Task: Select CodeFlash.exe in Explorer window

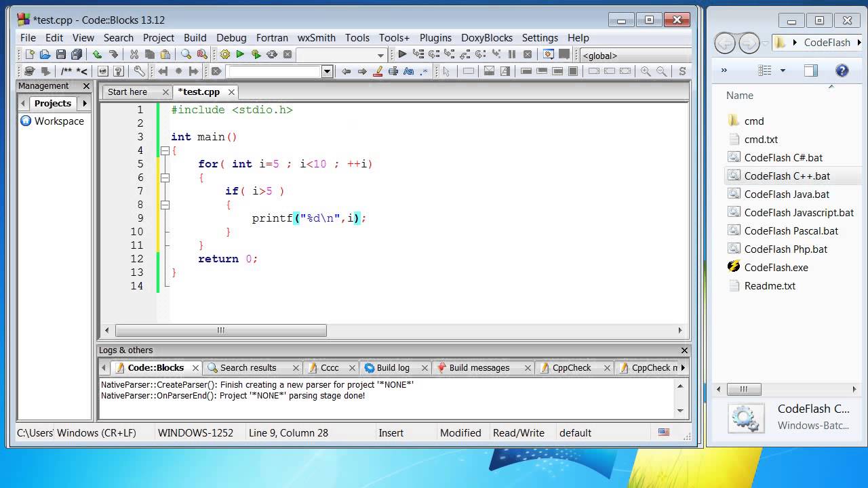Action: click(x=776, y=267)
